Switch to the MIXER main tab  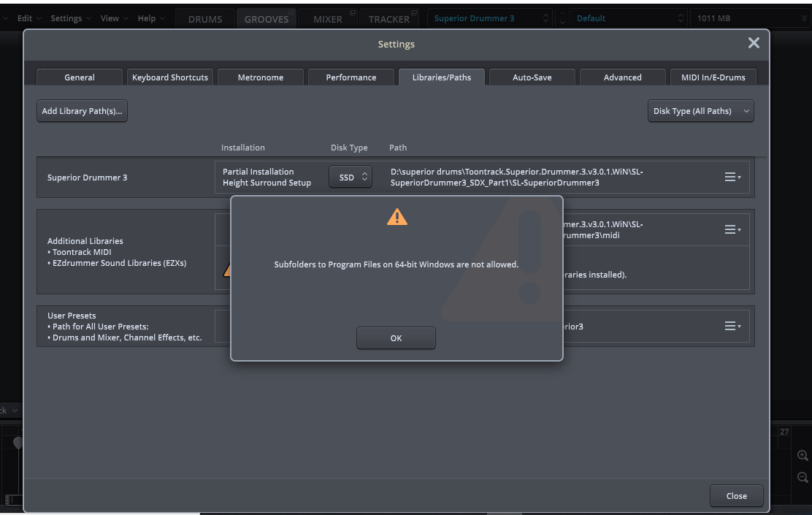(327, 19)
